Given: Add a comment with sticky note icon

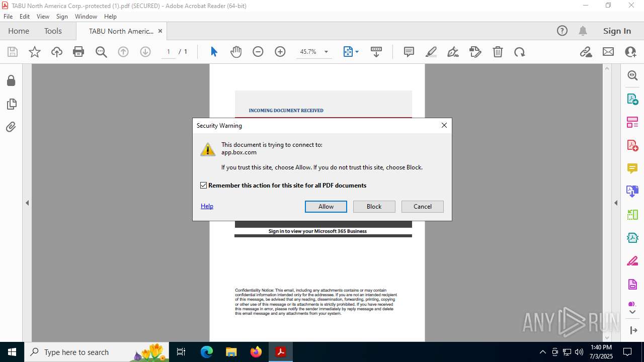Looking at the screenshot, I should tap(409, 52).
